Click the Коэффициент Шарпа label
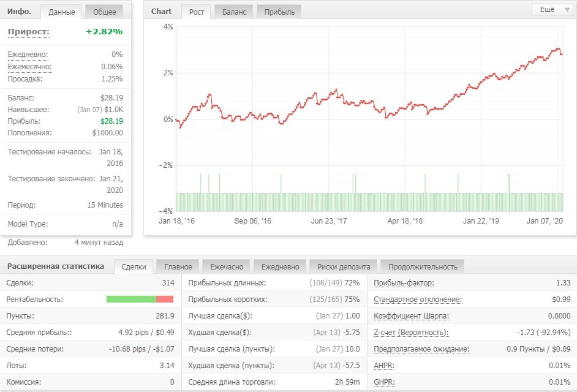The height and width of the screenshot is (392, 577). (412, 316)
